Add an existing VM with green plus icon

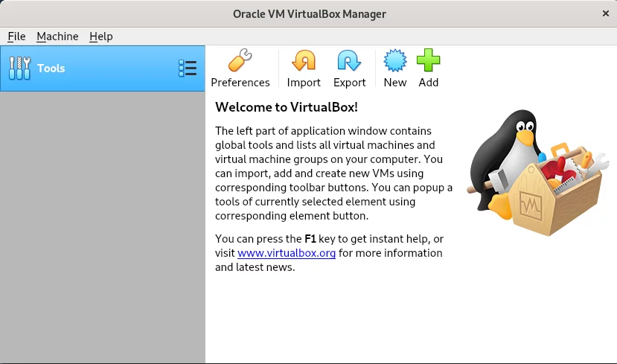pyautogui.click(x=428, y=60)
